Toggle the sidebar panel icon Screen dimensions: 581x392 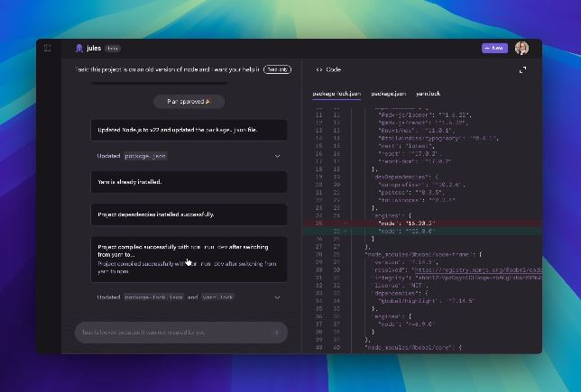click(x=48, y=48)
